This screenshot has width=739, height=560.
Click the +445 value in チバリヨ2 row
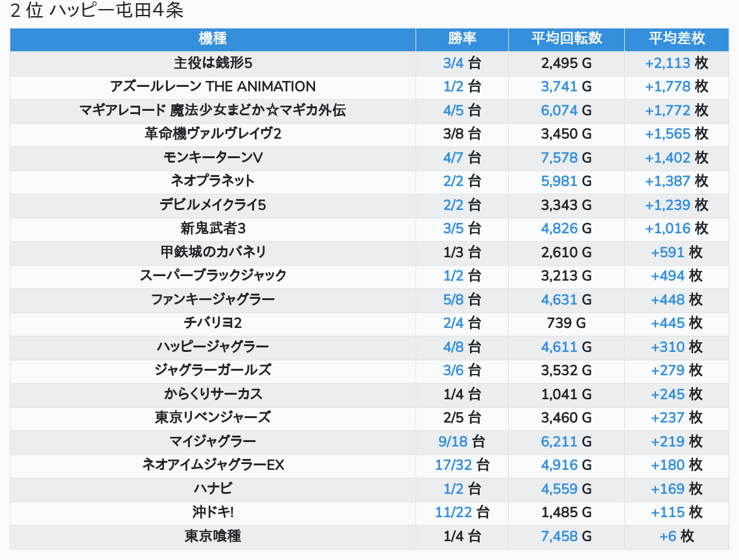tap(668, 323)
